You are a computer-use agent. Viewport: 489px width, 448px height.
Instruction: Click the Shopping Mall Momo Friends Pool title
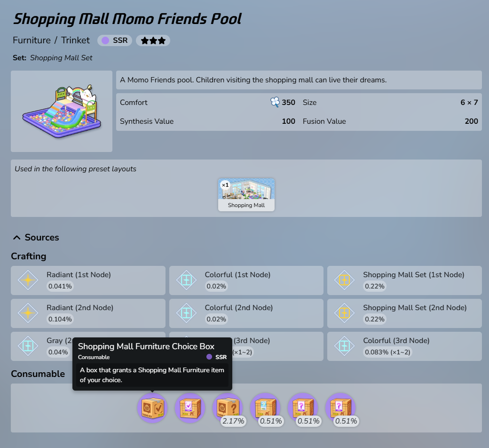coord(127,19)
